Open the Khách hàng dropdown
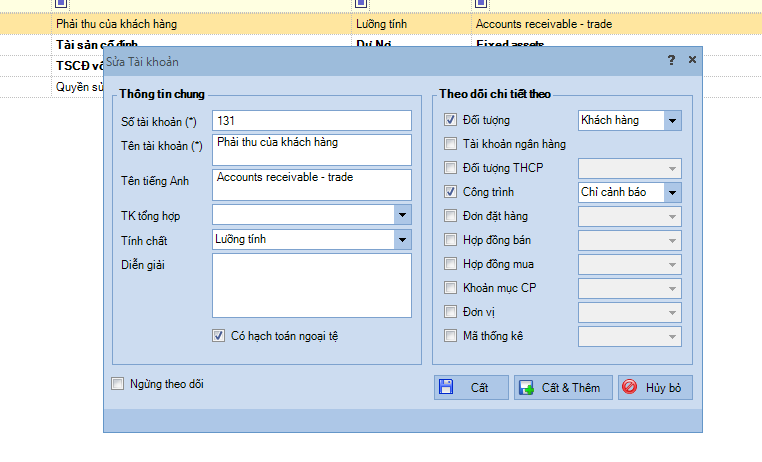Viewport: 762px width, 462px height. (x=672, y=121)
